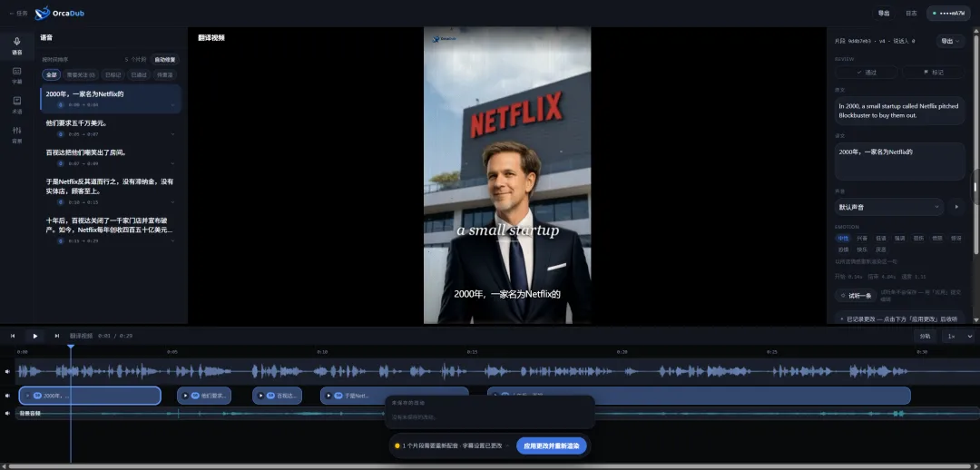
Task: Click the OrcaDub logo
Action: [59, 13]
